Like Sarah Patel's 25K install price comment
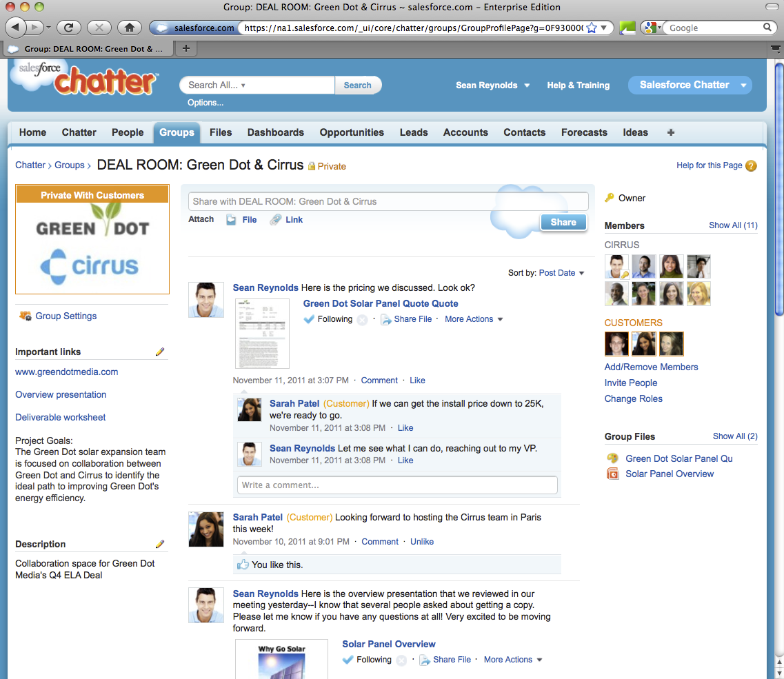784x679 pixels. coord(405,428)
